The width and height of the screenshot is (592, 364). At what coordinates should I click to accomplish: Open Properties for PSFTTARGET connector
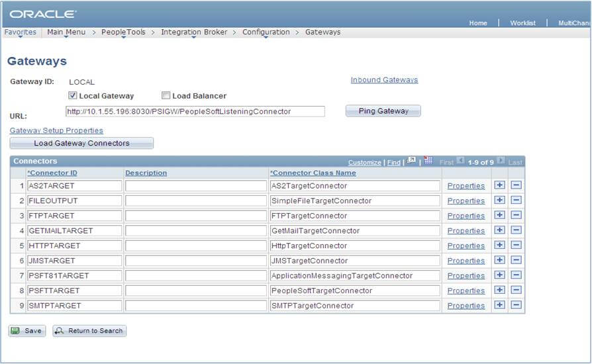coord(466,291)
